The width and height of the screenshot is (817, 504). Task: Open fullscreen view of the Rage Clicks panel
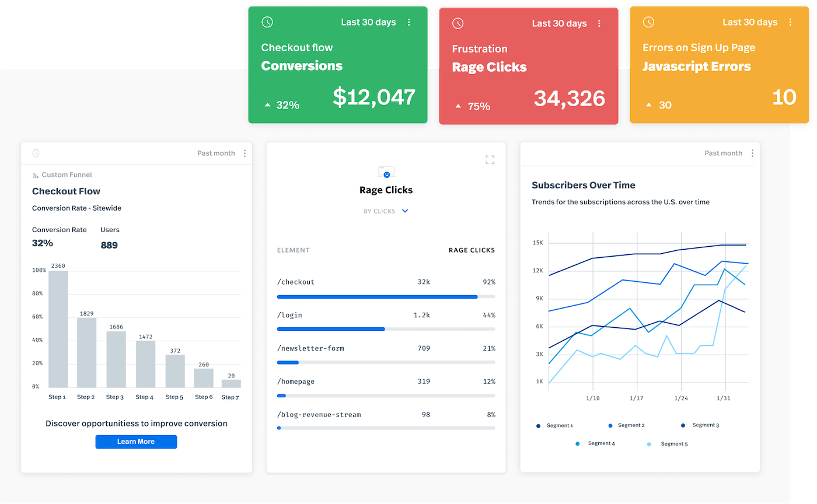click(490, 159)
